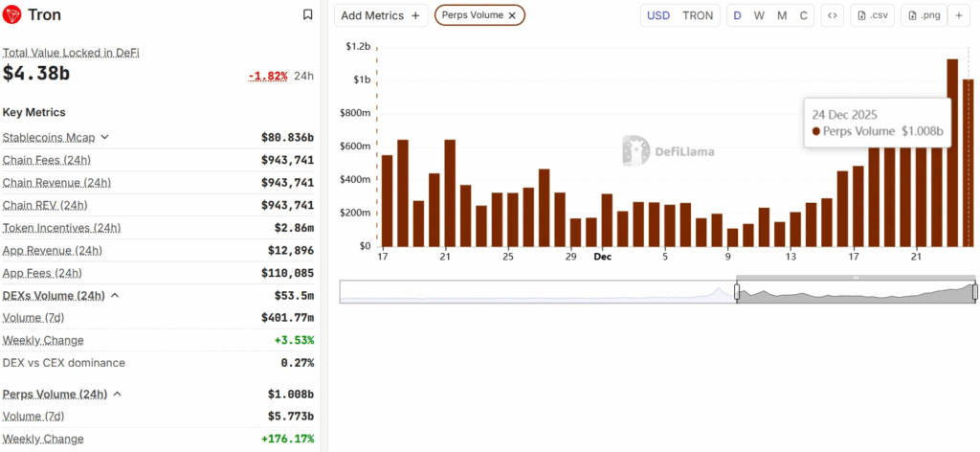Click the Tron logo icon
The height and width of the screenshot is (452, 980).
click(13, 15)
